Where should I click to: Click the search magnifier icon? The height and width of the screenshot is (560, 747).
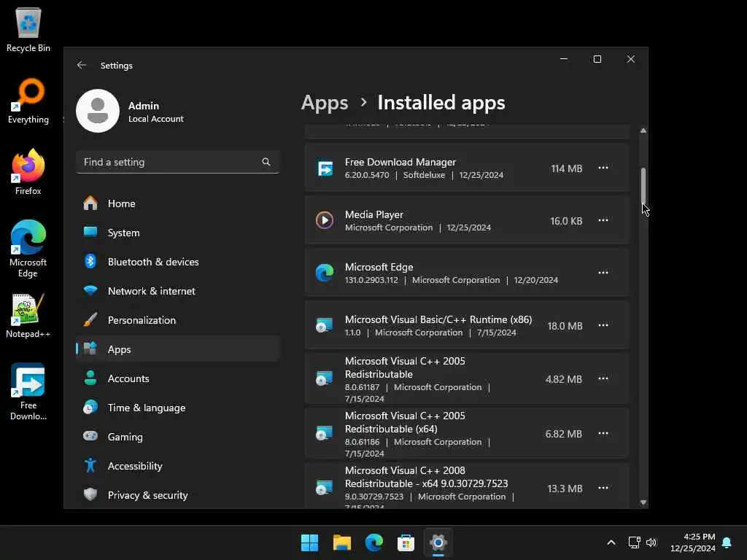click(x=266, y=162)
